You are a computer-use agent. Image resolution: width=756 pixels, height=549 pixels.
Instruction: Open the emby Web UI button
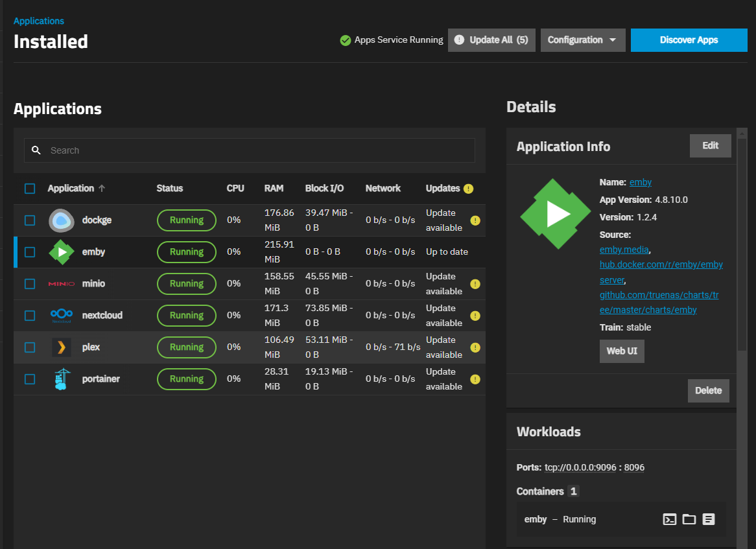pos(622,351)
